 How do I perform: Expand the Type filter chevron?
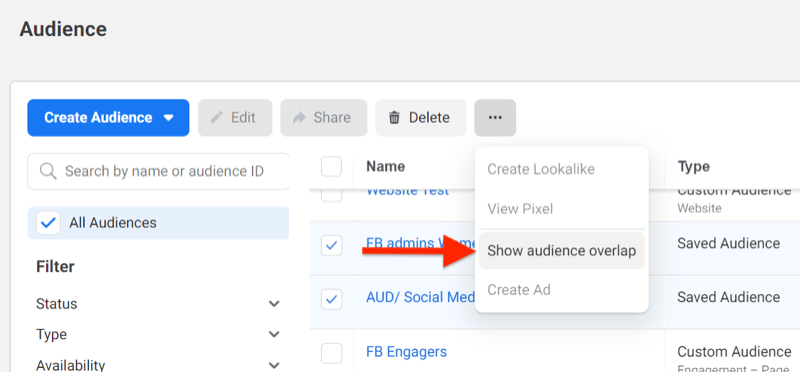[x=274, y=335]
